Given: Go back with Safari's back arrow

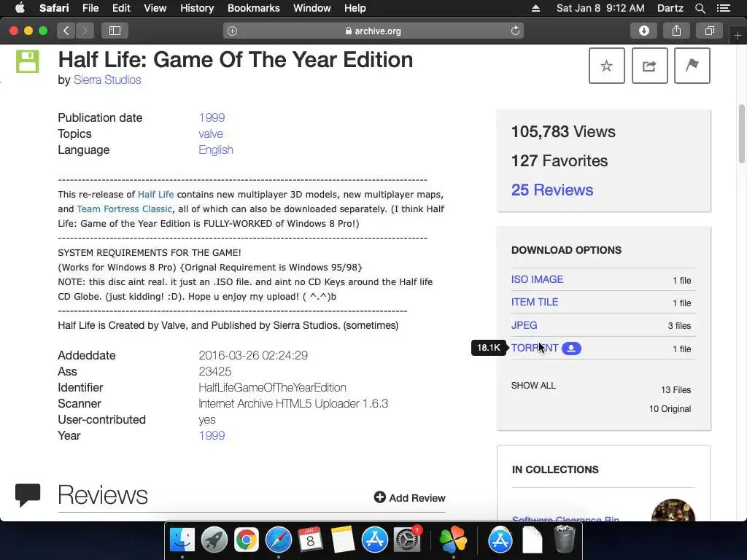Looking at the screenshot, I should [x=66, y=31].
